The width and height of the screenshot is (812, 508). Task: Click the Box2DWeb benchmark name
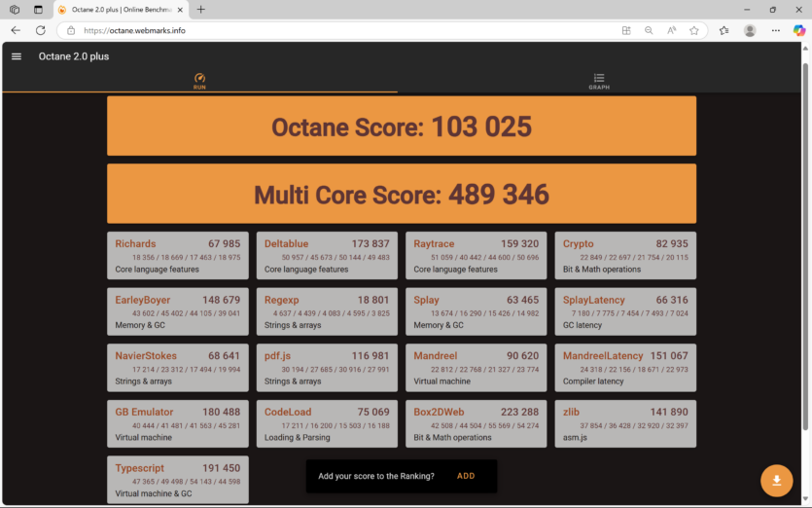(439, 412)
